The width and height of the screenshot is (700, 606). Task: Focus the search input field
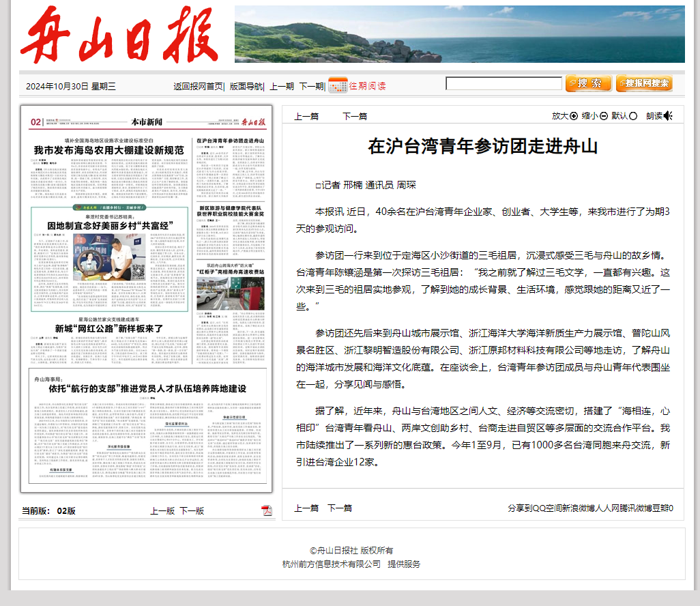[x=504, y=83]
